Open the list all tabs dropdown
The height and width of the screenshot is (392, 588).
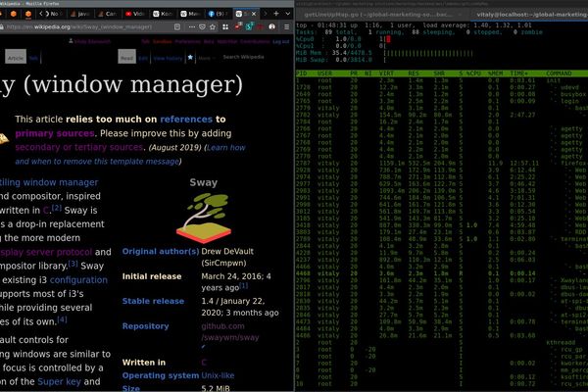tap(287, 14)
